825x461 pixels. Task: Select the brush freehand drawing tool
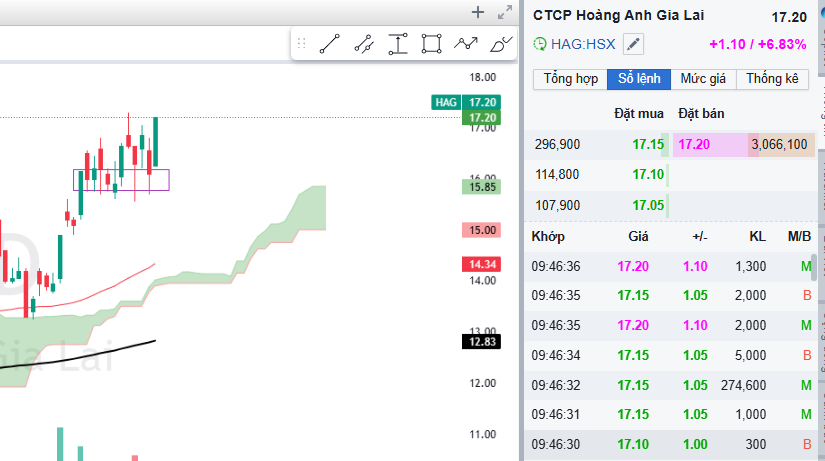click(x=500, y=44)
